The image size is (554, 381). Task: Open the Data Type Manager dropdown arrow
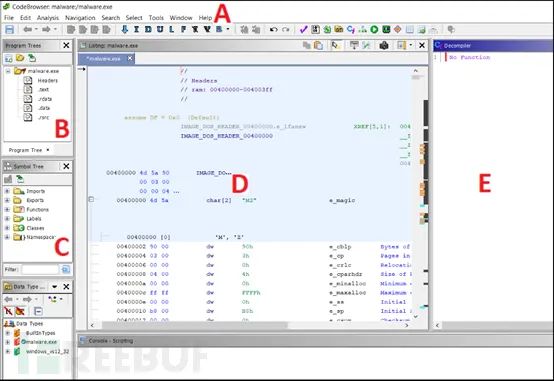54,287
